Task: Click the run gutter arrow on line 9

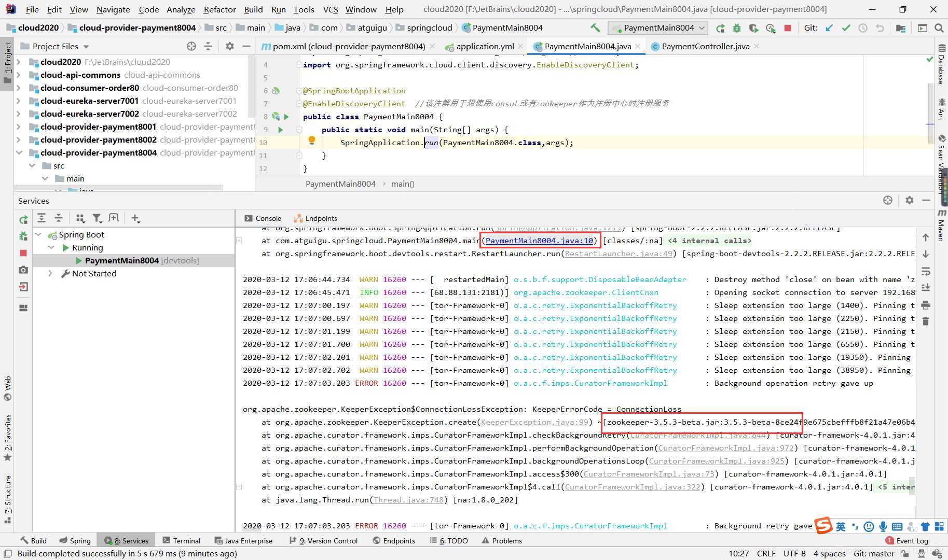Action: 281,130
